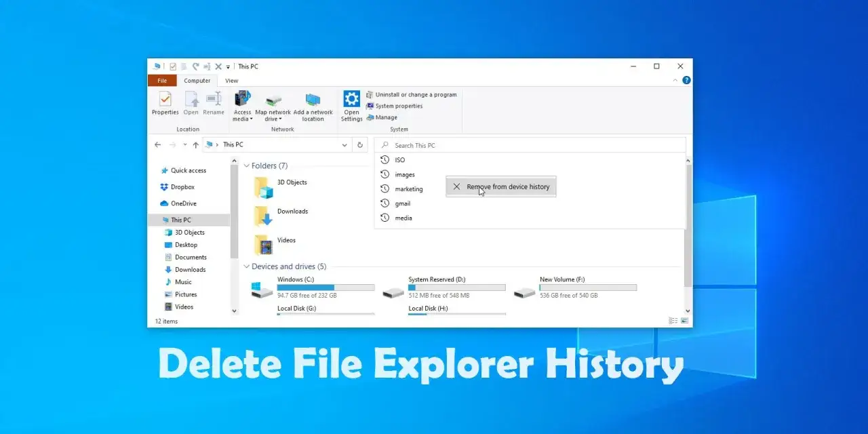The image size is (868, 434).
Task: Switch to the View ribbon tab
Action: (232, 81)
